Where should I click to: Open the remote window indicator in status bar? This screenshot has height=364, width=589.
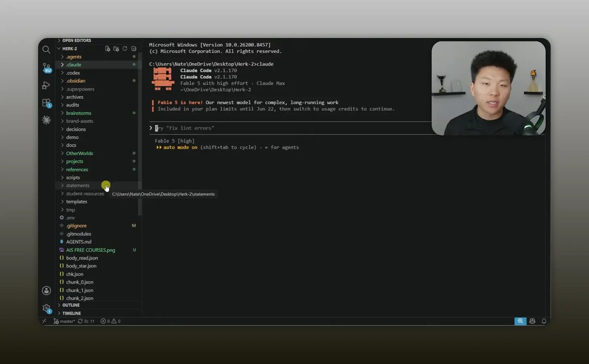(x=44, y=321)
